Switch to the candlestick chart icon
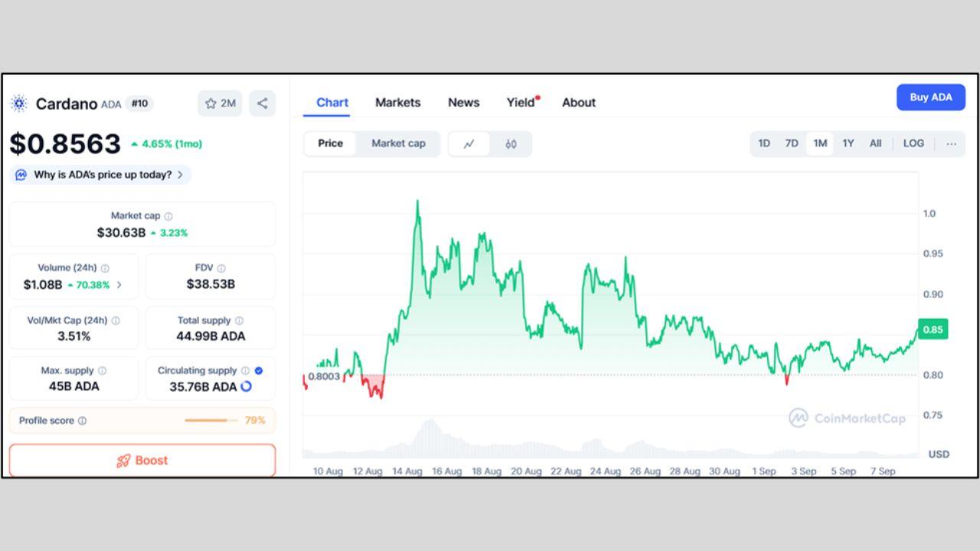The image size is (980, 551). point(511,144)
